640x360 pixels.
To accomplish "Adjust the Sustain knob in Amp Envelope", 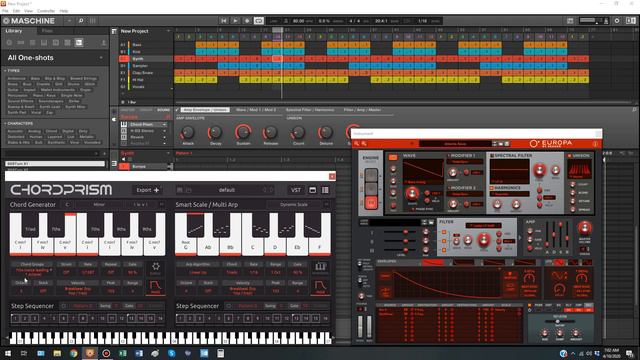I will tap(243, 132).
